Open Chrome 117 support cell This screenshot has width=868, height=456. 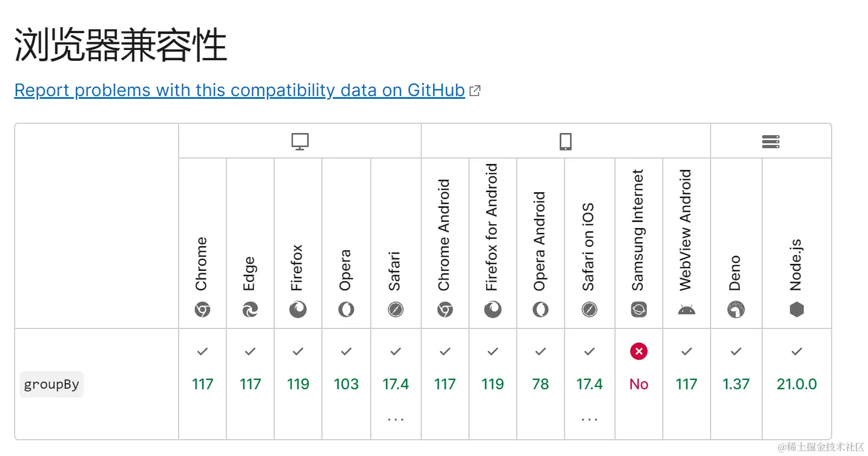tap(202, 384)
